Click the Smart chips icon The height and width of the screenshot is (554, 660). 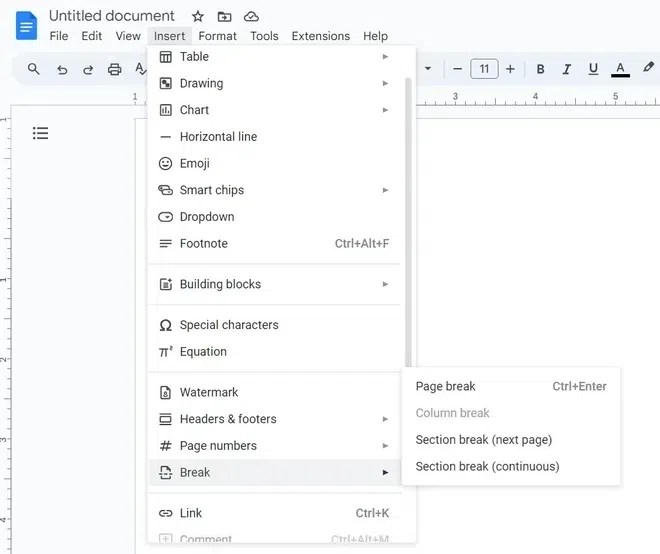(x=165, y=190)
